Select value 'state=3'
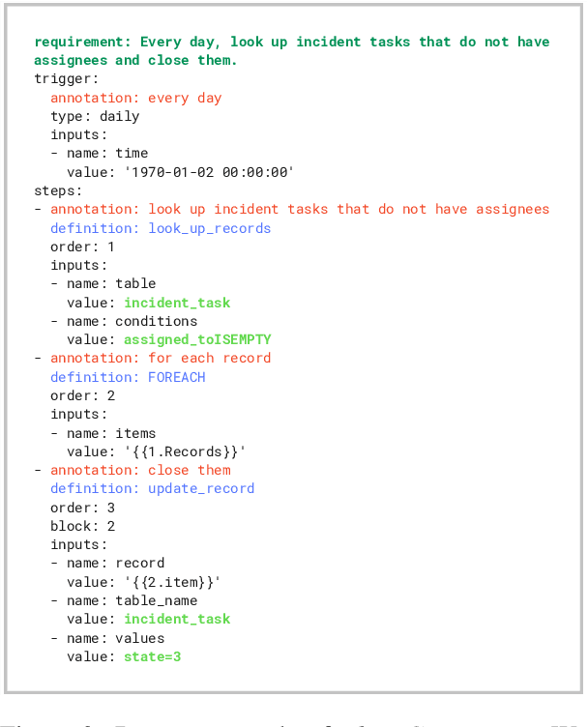 pyautogui.click(x=152, y=657)
